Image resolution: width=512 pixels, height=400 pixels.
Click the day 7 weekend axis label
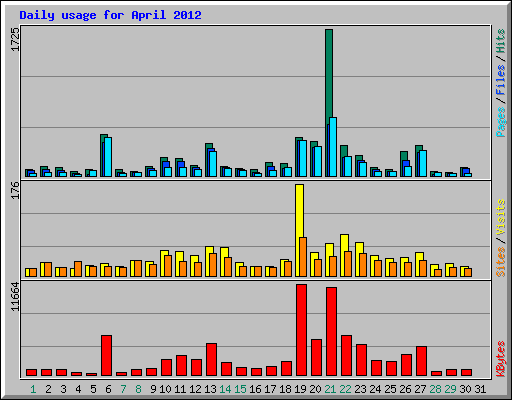(x=123, y=389)
